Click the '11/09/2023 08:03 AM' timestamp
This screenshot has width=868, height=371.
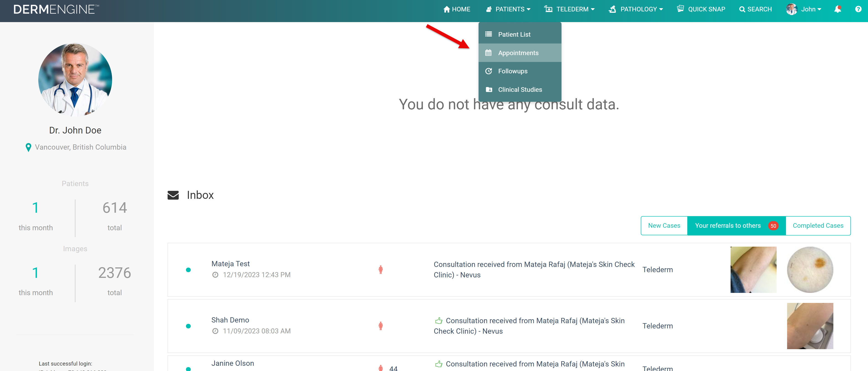[256, 331]
